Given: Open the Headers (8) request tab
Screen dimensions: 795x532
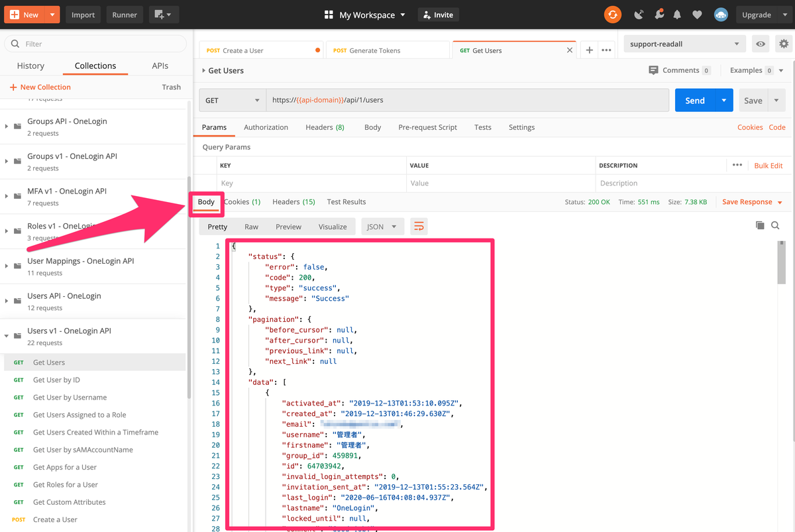Looking at the screenshot, I should pyautogui.click(x=325, y=127).
